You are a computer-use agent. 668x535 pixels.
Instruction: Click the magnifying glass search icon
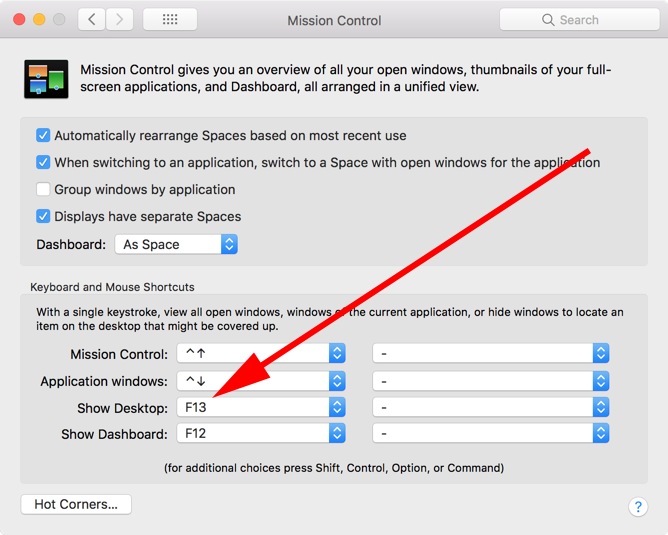coord(548,20)
